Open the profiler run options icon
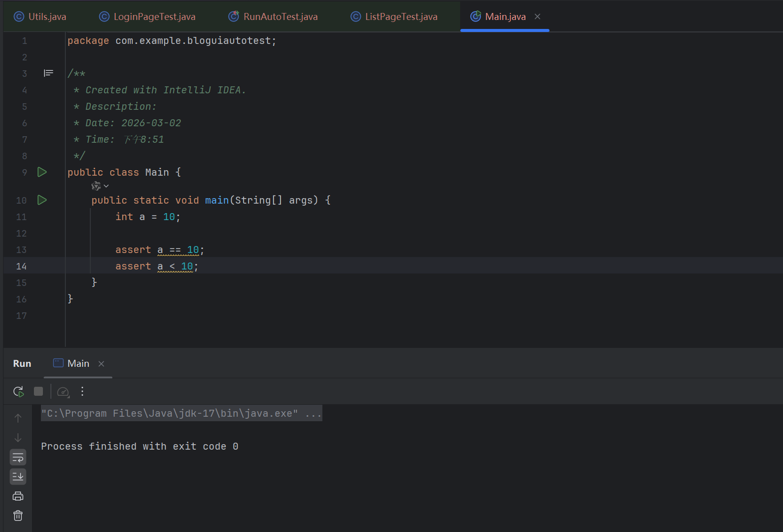This screenshot has width=783, height=532. pos(63,392)
